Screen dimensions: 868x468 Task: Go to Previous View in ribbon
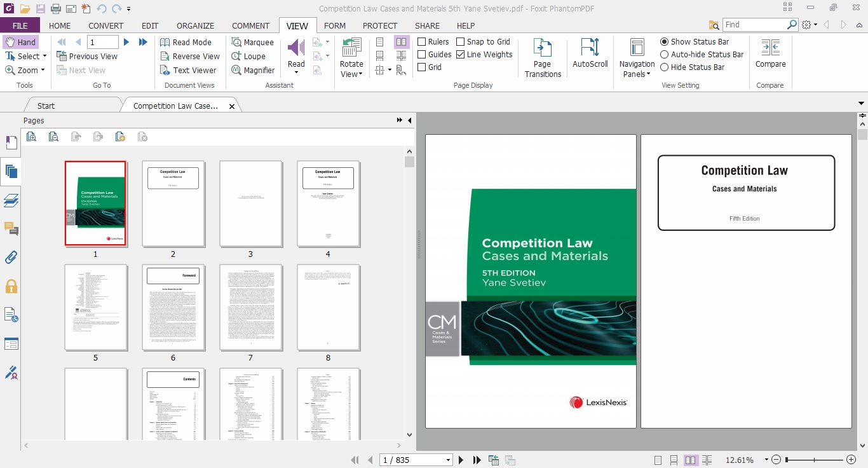[x=87, y=56]
